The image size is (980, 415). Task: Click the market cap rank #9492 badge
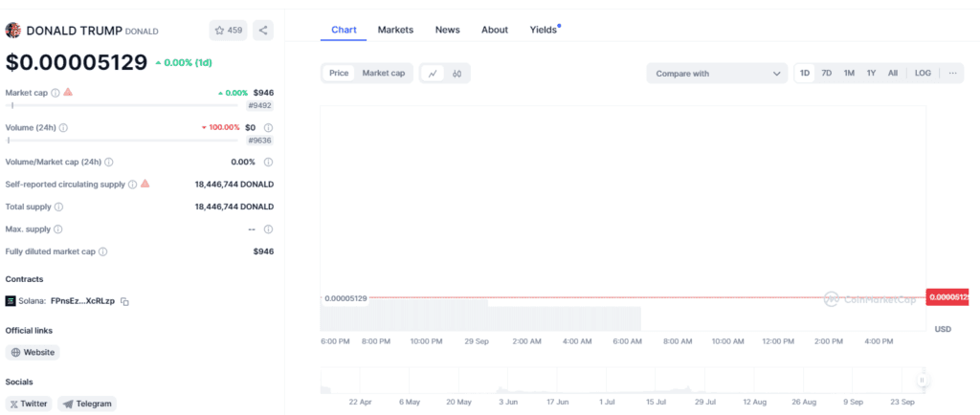pos(259,105)
